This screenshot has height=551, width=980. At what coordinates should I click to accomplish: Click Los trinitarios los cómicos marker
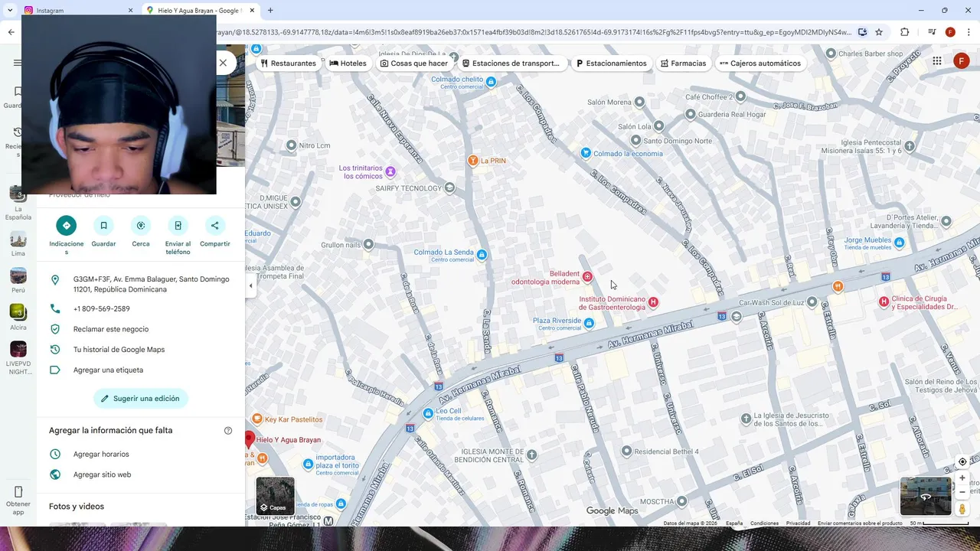[x=390, y=171]
